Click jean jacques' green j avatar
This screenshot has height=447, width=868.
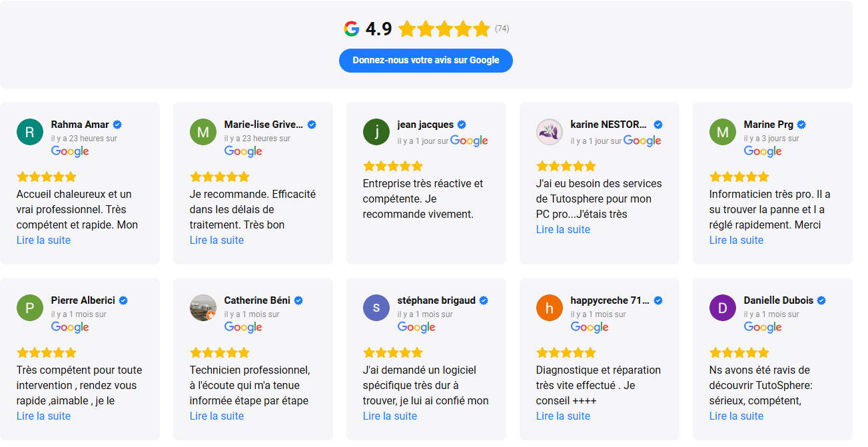(x=376, y=132)
